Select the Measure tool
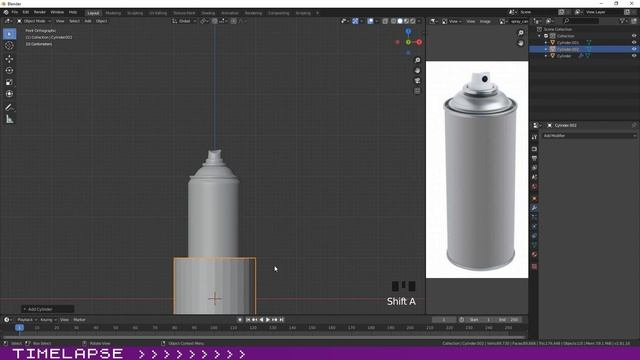This screenshot has width=640, height=360. pyautogui.click(x=9, y=119)
